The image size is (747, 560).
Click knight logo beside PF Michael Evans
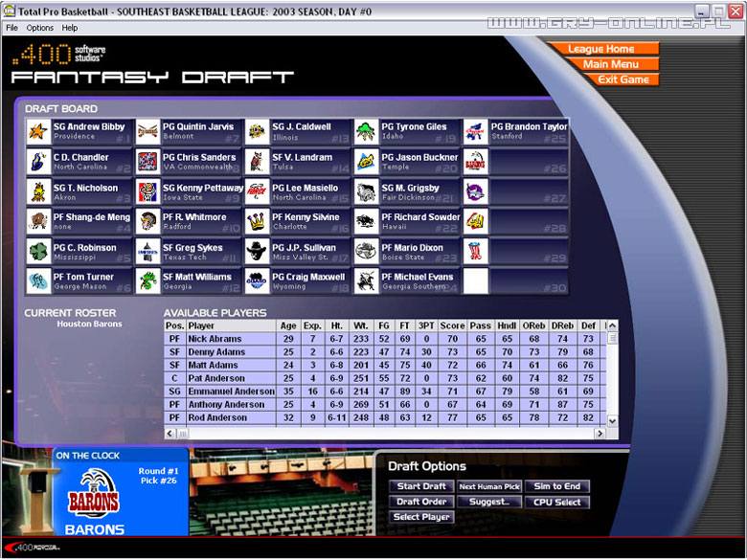[x=367, y=280]
